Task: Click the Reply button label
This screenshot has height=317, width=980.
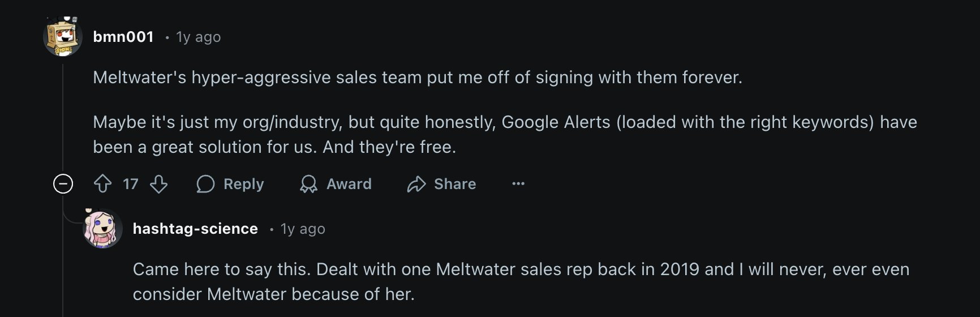Action: [x=244, y=184]
